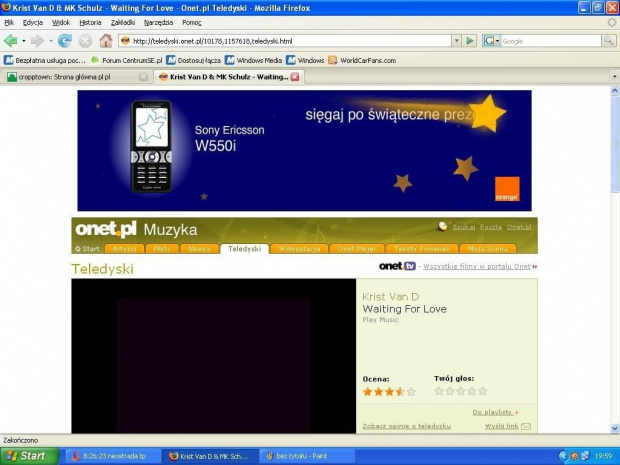This screenshot has width=620, height=465.
Task: Open Zobacz opinie o teledysku link
Action: [406, 426]
